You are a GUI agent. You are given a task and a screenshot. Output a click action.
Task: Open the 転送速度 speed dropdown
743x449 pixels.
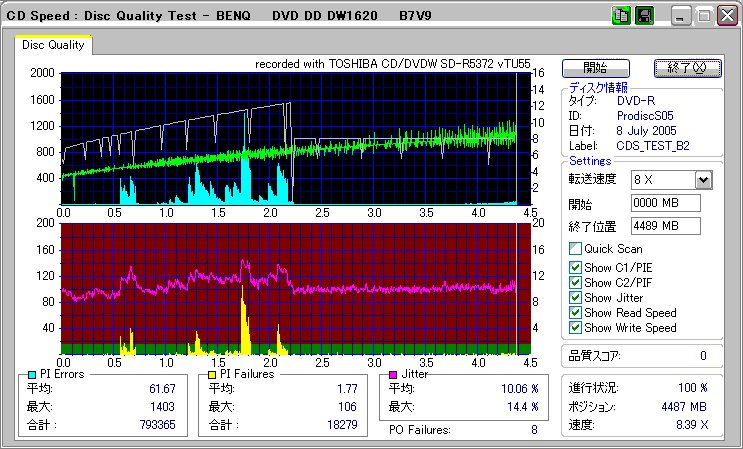coord(702,180)
